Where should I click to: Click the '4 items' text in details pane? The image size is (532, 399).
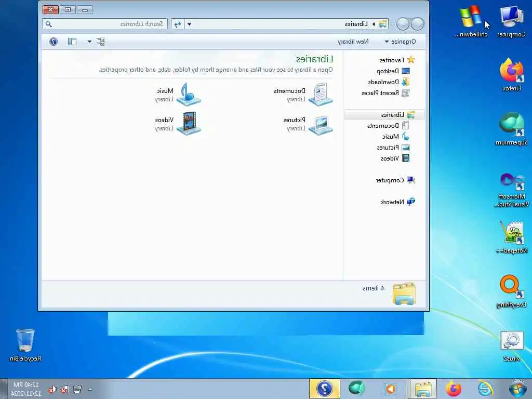[373, 288]
